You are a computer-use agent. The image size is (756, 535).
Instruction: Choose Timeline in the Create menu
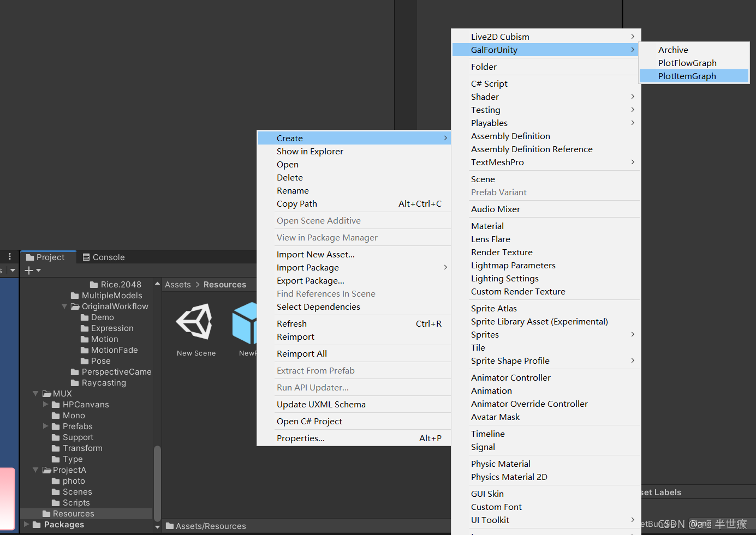pos(546,434)
